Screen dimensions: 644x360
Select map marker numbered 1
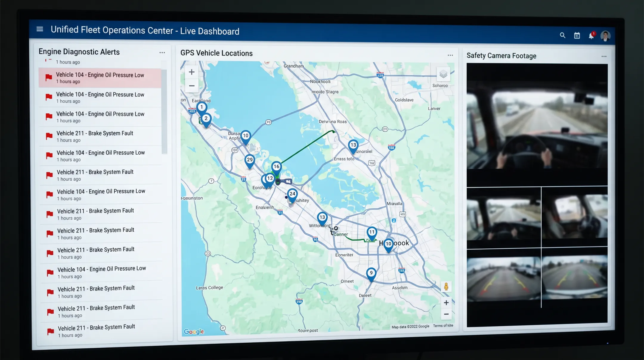[x=202, y=108]
